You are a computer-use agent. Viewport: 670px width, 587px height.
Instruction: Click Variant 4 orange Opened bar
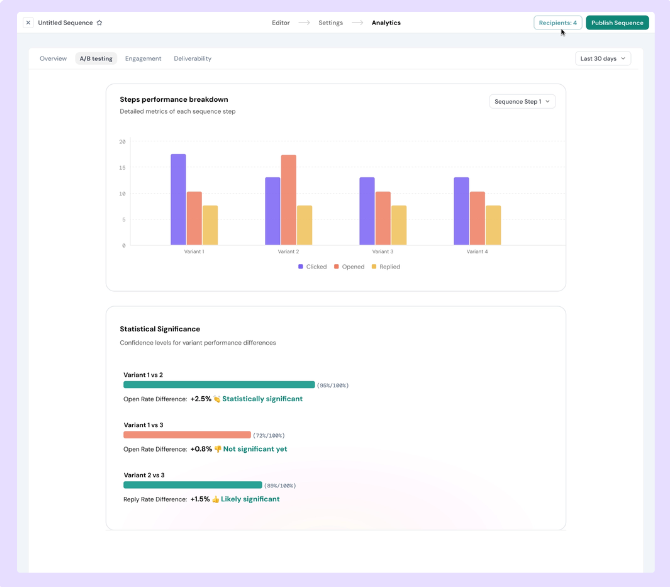[x=477, y=218]
